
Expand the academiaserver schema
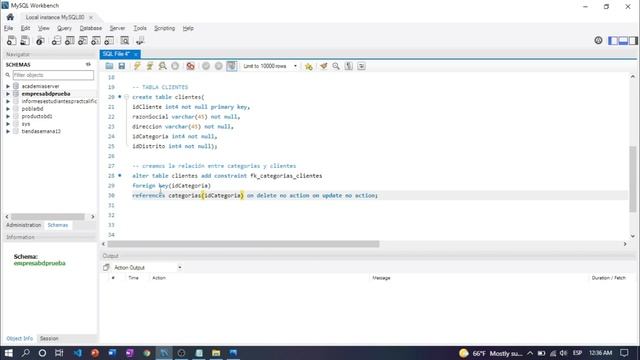pyautogui.click(x=8, y=86)
